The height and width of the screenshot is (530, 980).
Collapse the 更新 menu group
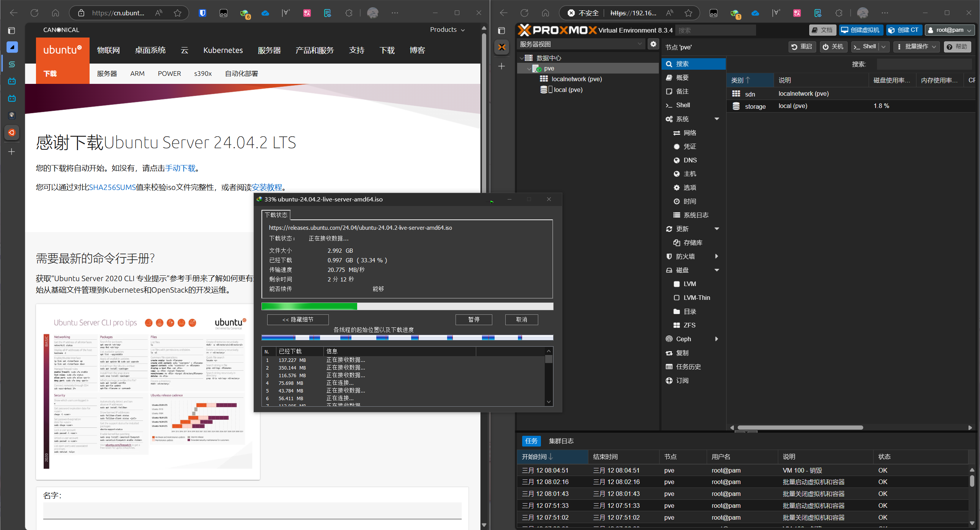(717, 229)
